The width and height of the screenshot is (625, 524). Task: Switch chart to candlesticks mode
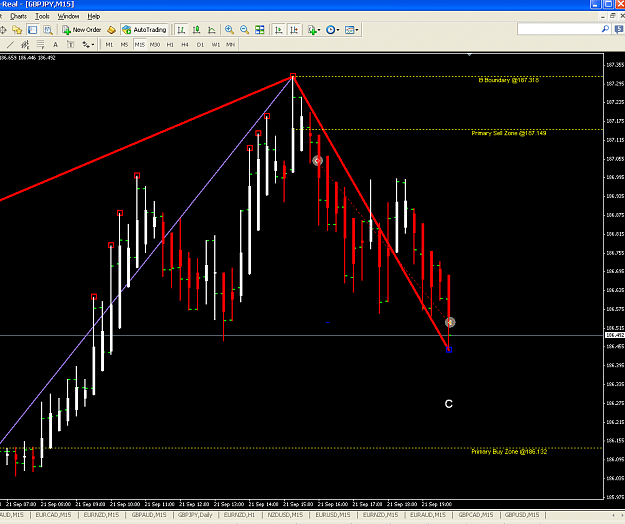197,30
